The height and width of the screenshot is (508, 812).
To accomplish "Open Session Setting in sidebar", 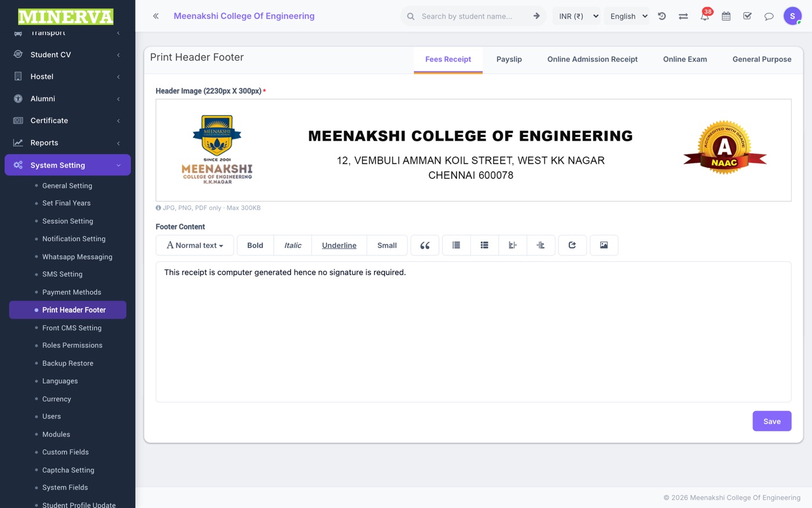I will (67, 221).
